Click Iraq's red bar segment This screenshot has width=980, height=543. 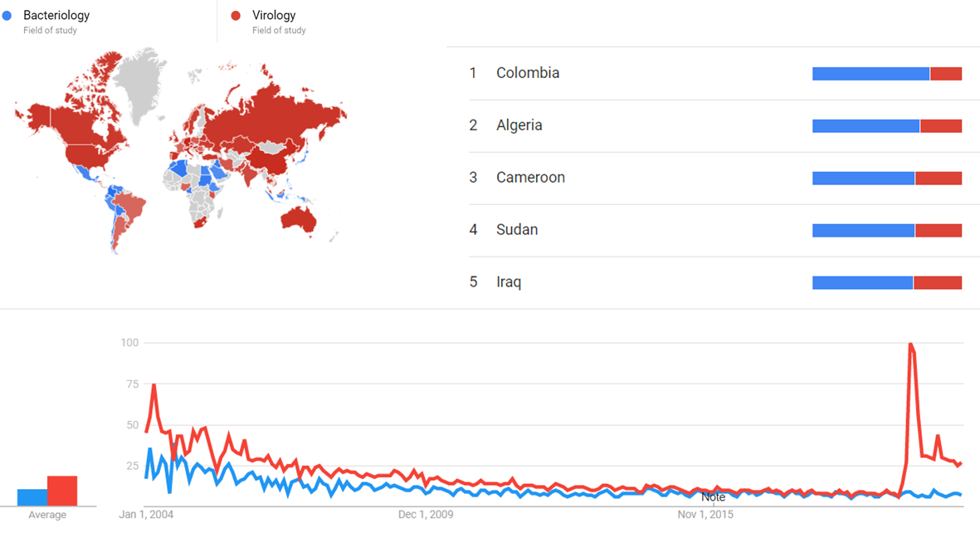938,283
